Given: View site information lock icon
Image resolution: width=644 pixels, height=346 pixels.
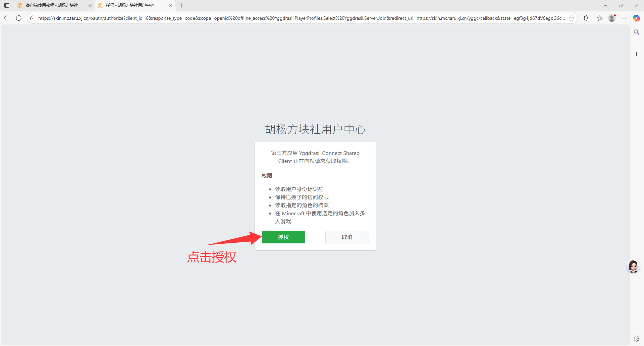Looking at the screenshot, I should (x=32, y=18).
